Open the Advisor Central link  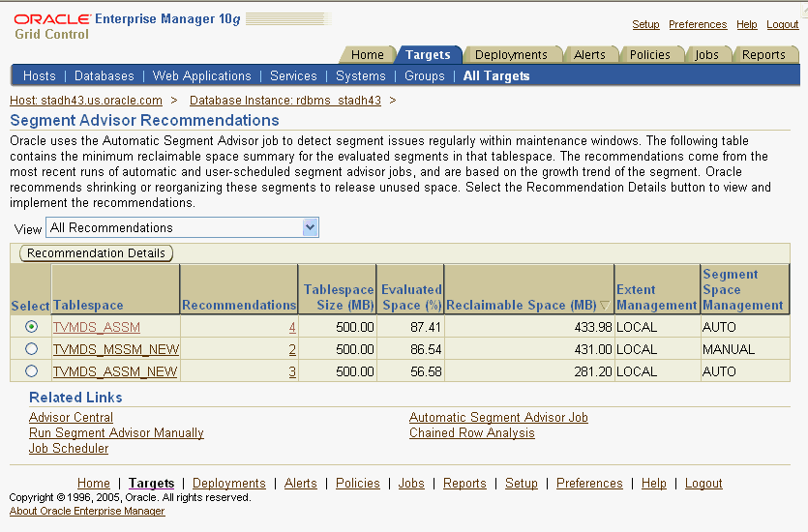click(71, 418)
